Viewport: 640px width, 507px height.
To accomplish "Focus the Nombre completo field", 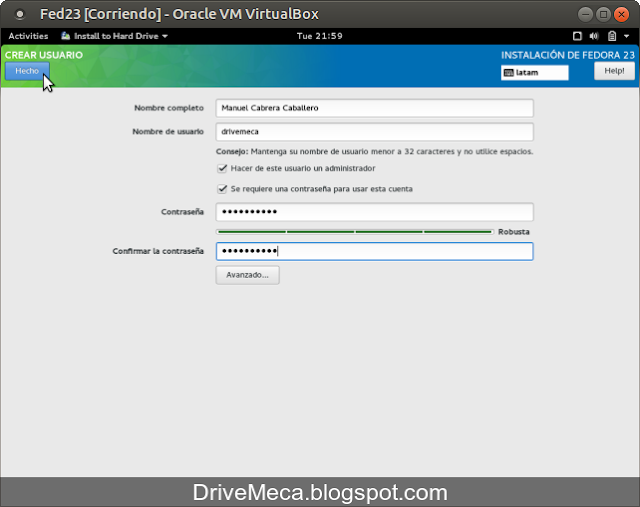I will point(374,108).
